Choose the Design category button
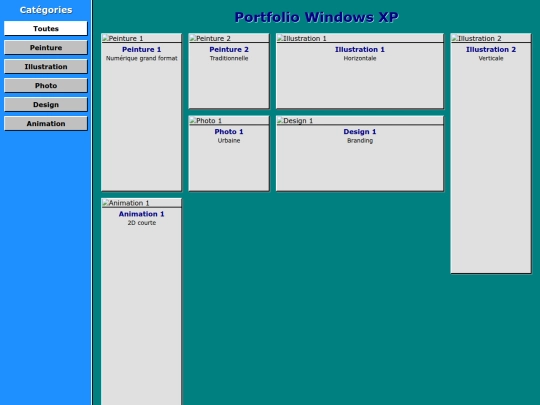540x405 pixels. 46,104
